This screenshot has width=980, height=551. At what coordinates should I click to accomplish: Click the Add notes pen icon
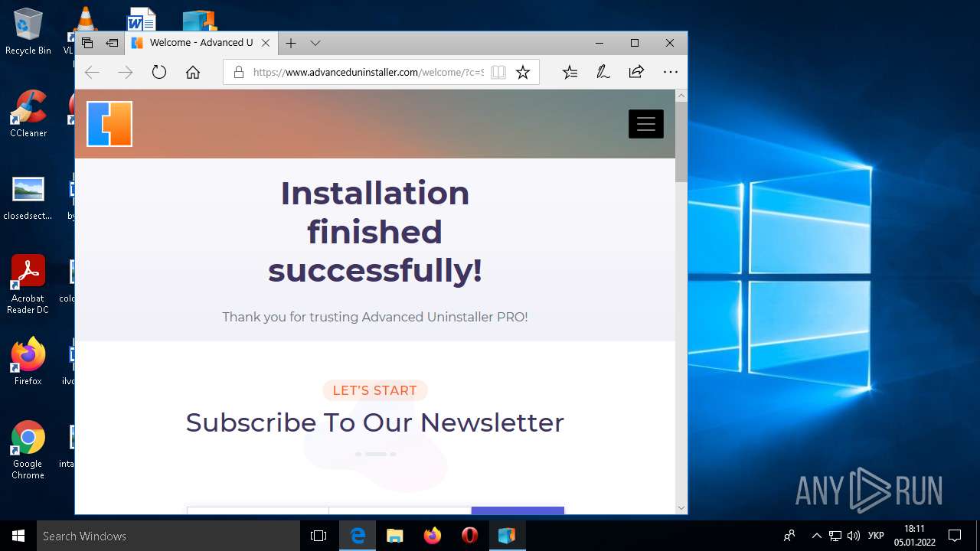(603, 73)
